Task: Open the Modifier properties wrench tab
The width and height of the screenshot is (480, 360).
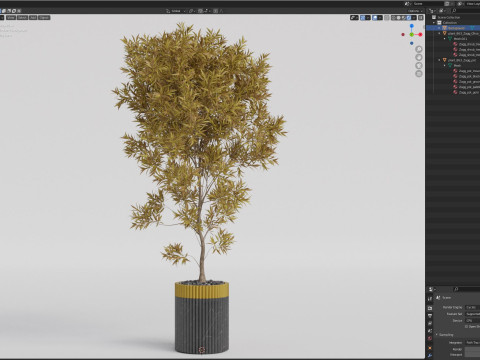Action: point(430,355)
